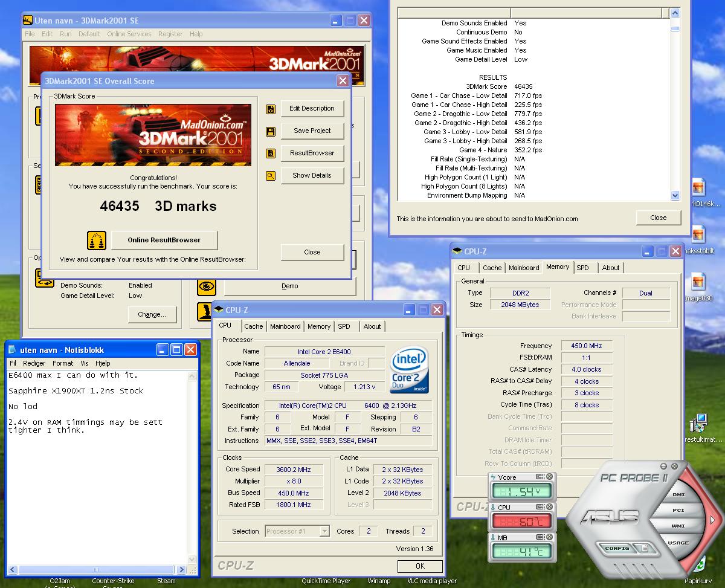Open the Format menu in Notisblokk

pyautogui.click(x=63, y=363)
